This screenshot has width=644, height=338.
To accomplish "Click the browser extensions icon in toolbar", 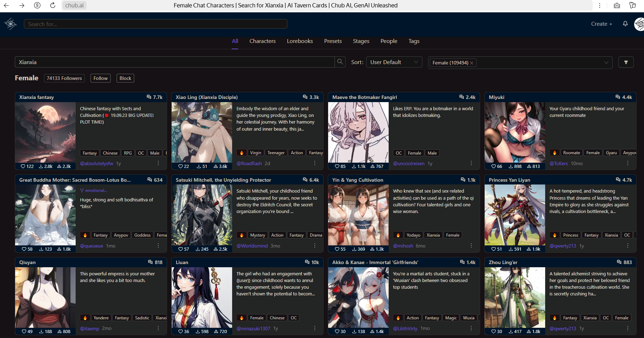I will [x=632, y=5].
